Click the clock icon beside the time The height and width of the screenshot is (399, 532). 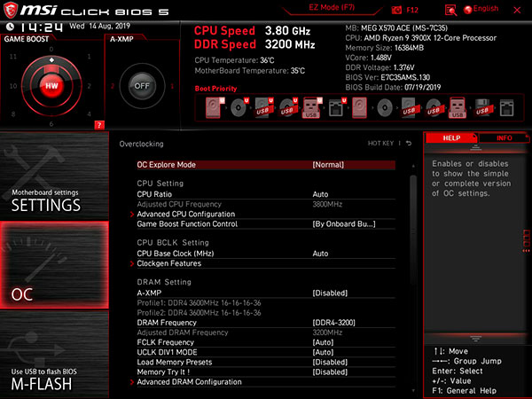pos(10,27)
